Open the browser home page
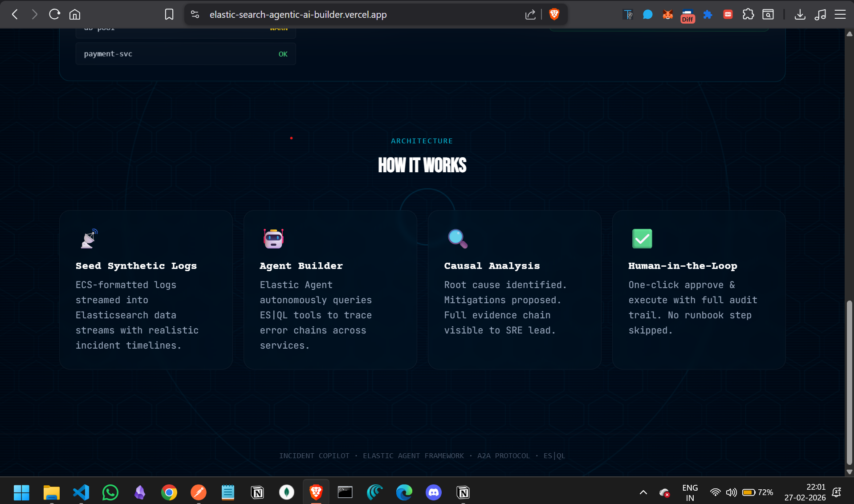The image size is (854, 504). (x=75, y=14)
